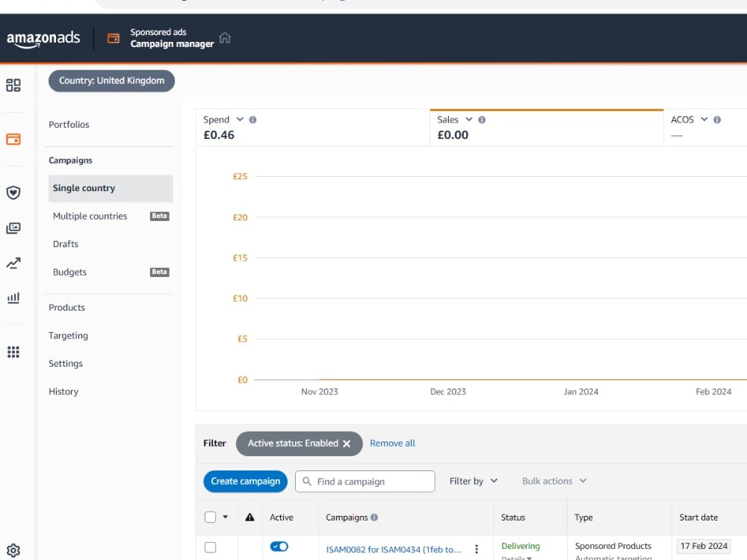Toggle the Active switch for ISAM0082 campaign
The image size is (747, 560).
pyautogui.click(x=279, y=547)
